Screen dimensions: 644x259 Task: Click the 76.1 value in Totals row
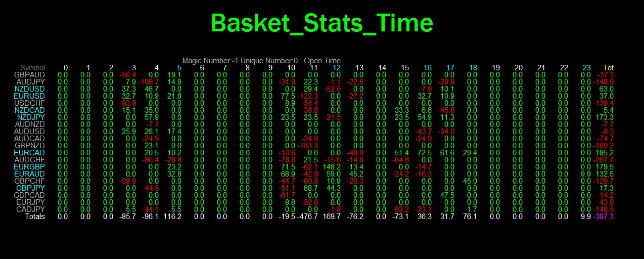(470, 217)
